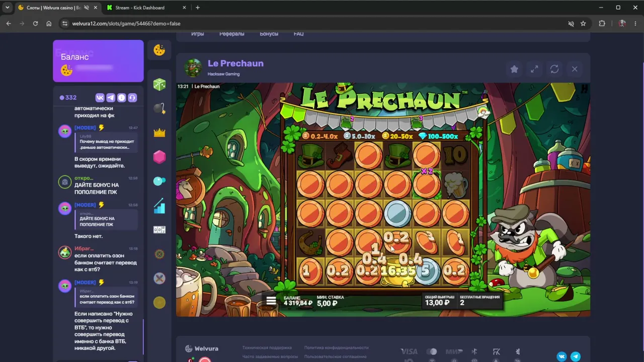Expand the browser tab search dropdown

7,8
